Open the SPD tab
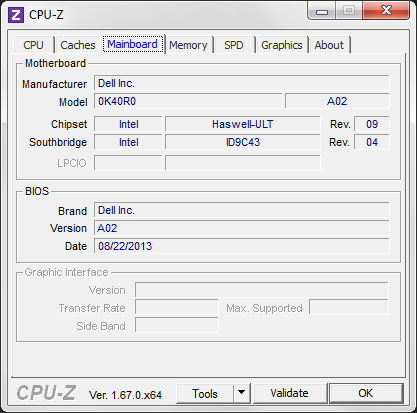 [x=234, y=45]
